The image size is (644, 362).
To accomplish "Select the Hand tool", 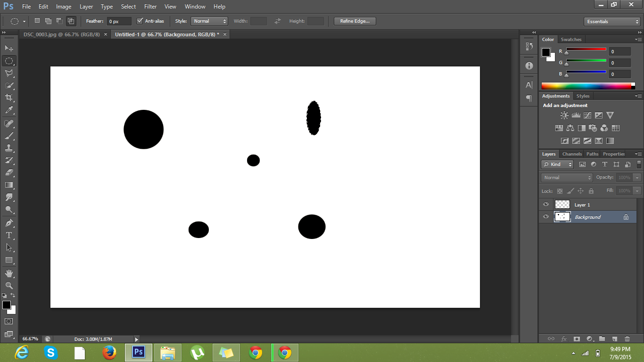I will coord(9,273).
